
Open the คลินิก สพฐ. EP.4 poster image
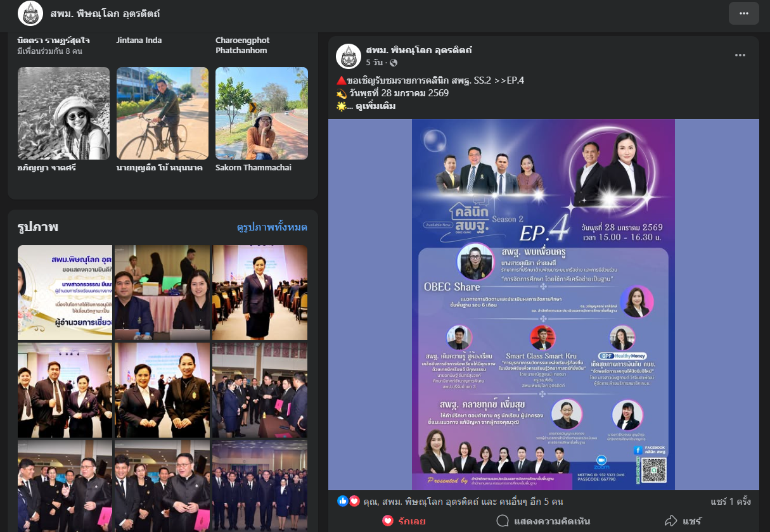[x=543, y=305]
